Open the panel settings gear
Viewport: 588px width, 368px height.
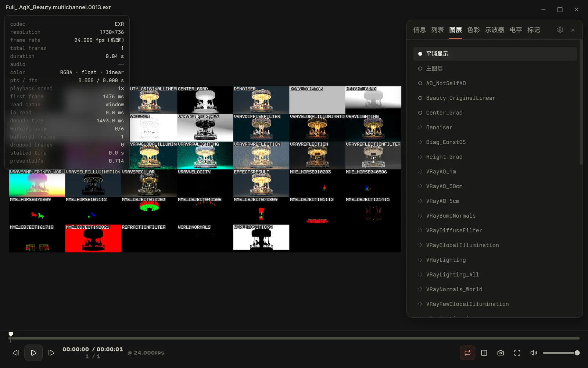click(560, 30)
